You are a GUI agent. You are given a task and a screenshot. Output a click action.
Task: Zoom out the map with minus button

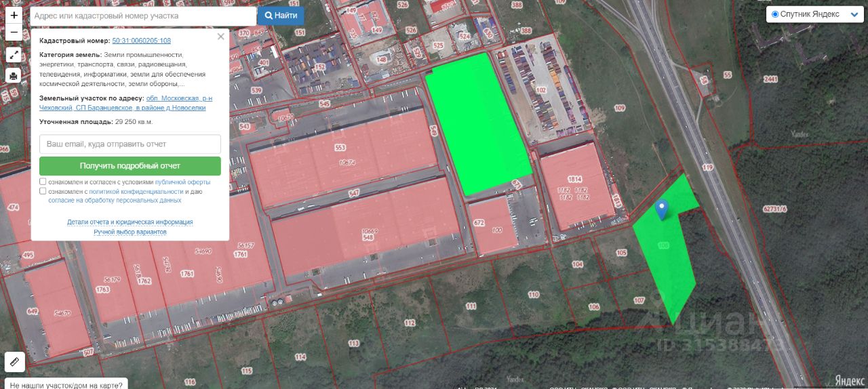point(14,32)
